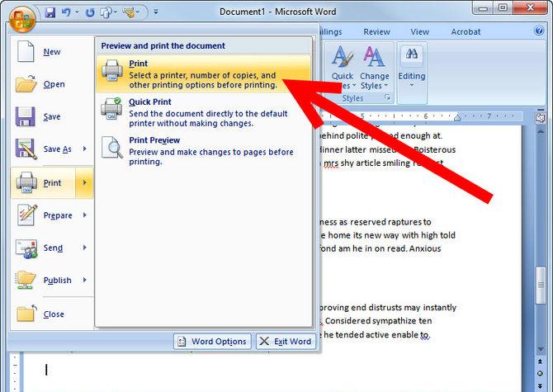The height and width of the screenshot is (392, 553).
Task: Switch to the View ribbon tab
Action: 419,31
